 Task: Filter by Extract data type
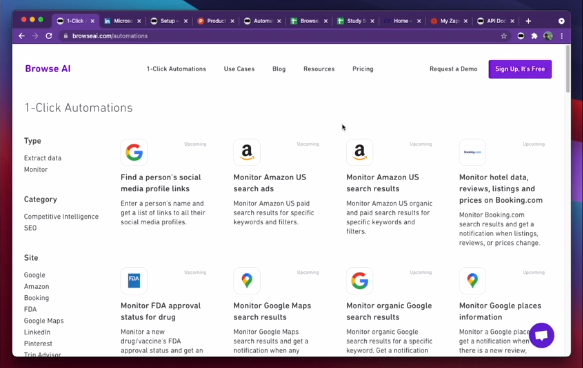point(43,158)
